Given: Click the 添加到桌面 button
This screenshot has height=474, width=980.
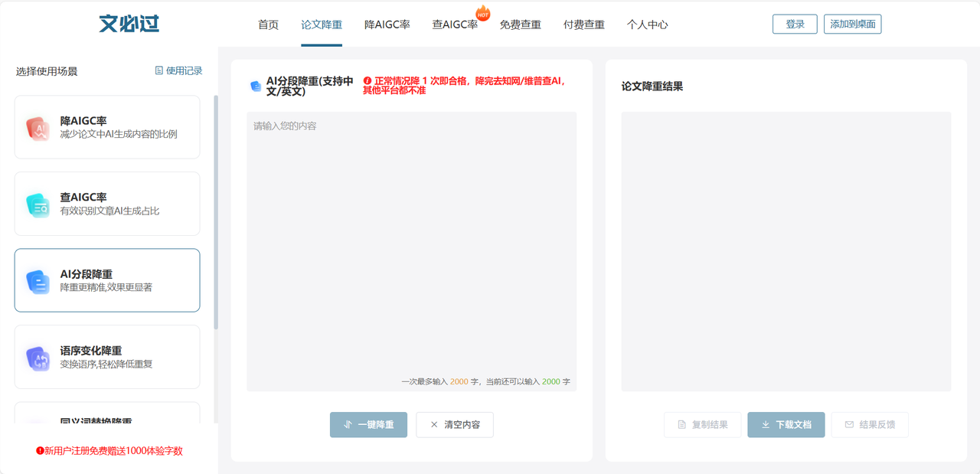Looking at the screenshot, I should [x=852, y=24].
